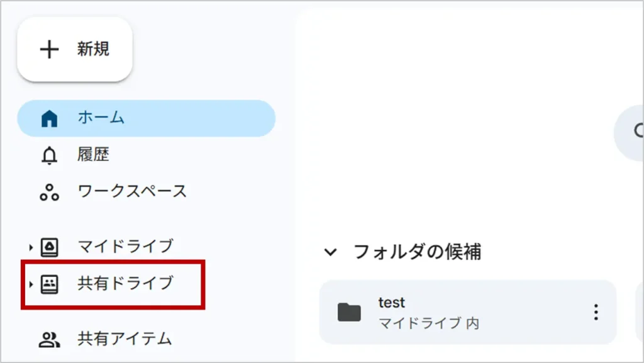Click the 共有アイテム people icon
Screen dimensions: 644x363
[x=49, y=340]
